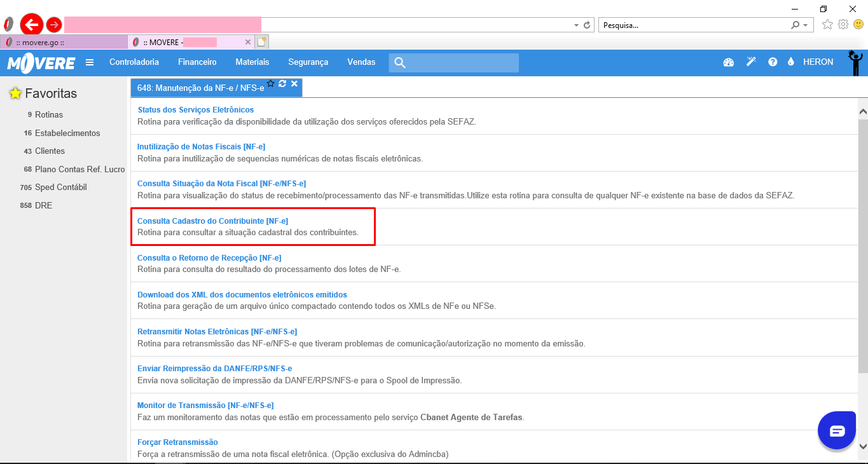Go forward with the browser forward arrow

54,25
